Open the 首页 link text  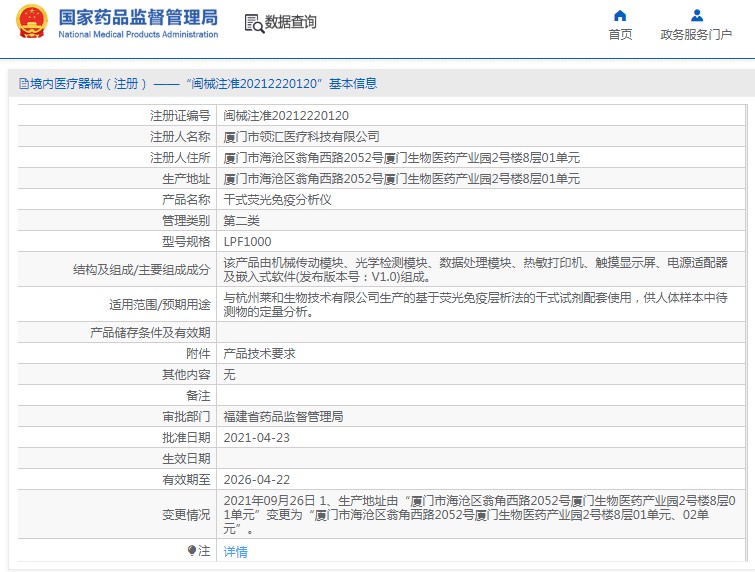(620, 34)
